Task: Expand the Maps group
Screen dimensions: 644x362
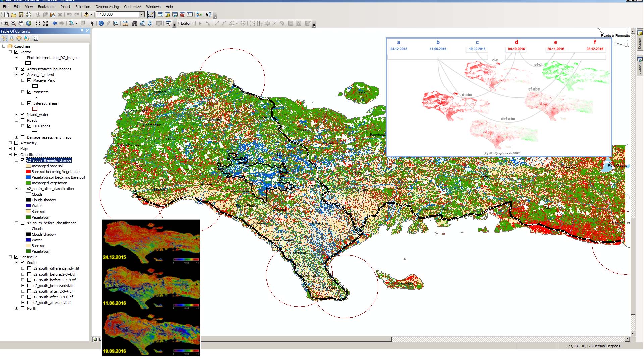Action: tap(10, 149)
